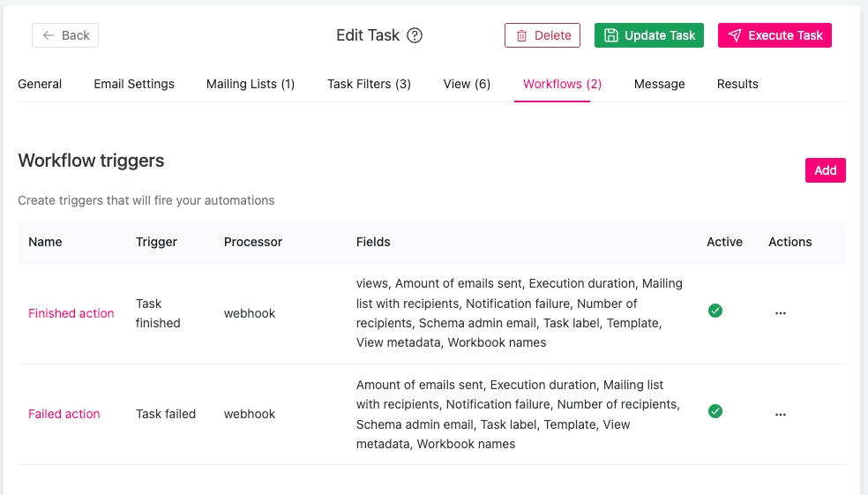Open the Email Settings tab
Screen dimensions: 868x495
pos(134,84)
